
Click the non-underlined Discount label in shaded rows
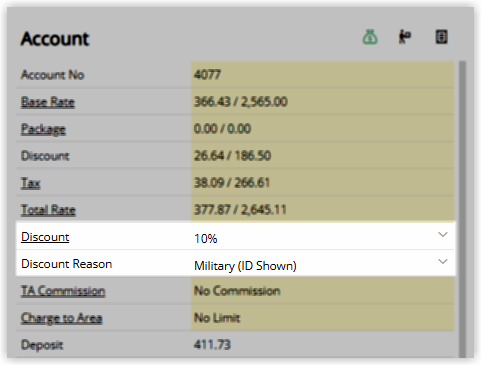click(x=45, y=156)
